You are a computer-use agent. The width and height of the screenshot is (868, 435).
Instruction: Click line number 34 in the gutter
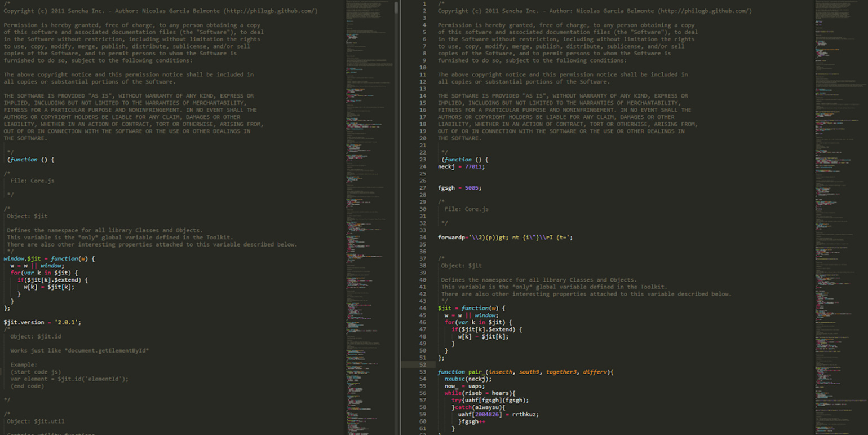pyautogui.click(x=422, y=237)
